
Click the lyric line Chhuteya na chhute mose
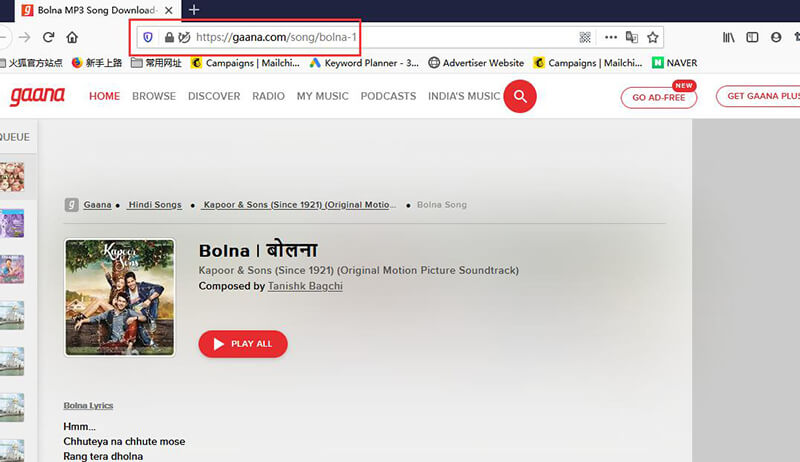(124, 441)
